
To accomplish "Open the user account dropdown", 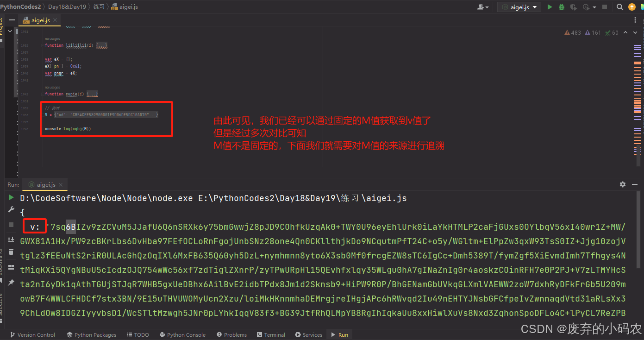I will pyautogui.click(x=483, y=7).
